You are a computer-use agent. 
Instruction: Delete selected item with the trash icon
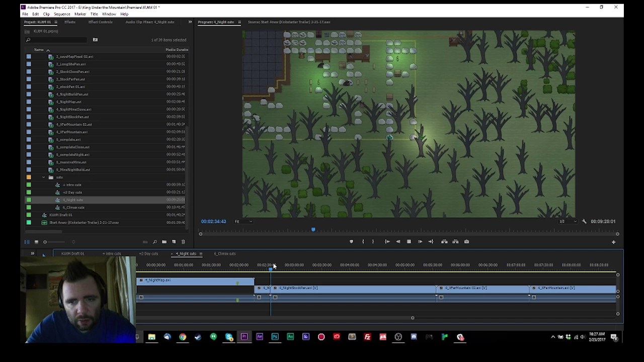point(183,242)
